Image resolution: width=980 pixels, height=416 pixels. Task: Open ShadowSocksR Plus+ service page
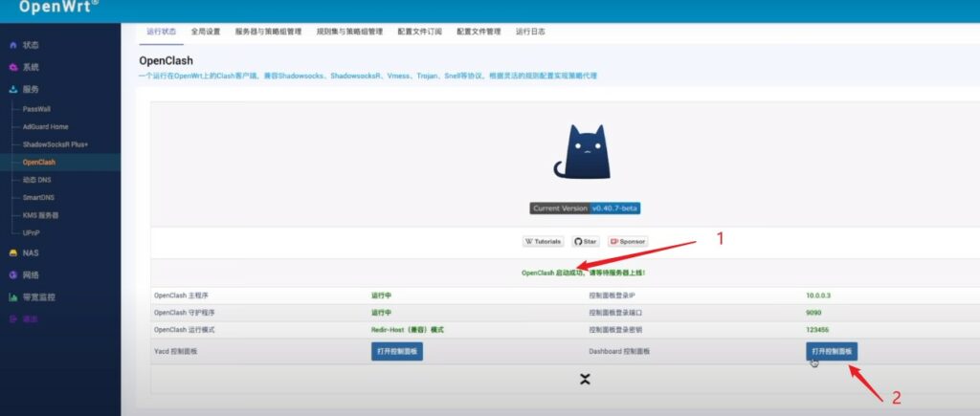tap(55, 144)
